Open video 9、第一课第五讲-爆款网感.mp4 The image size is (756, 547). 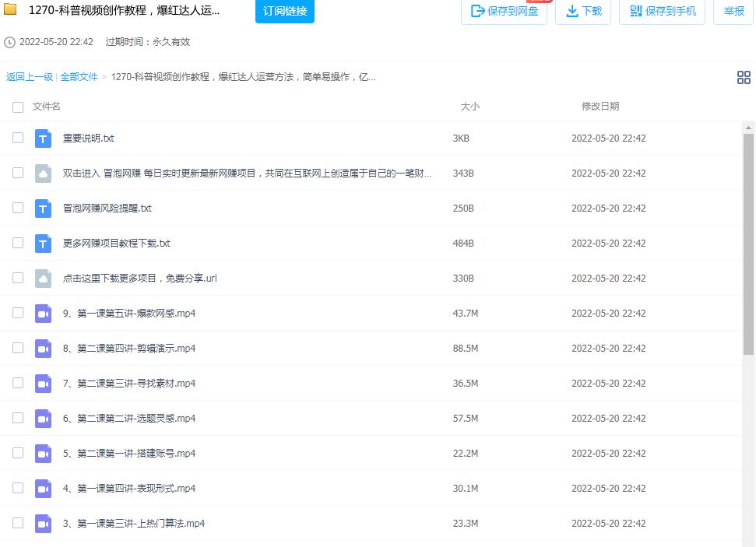[129, 314]
